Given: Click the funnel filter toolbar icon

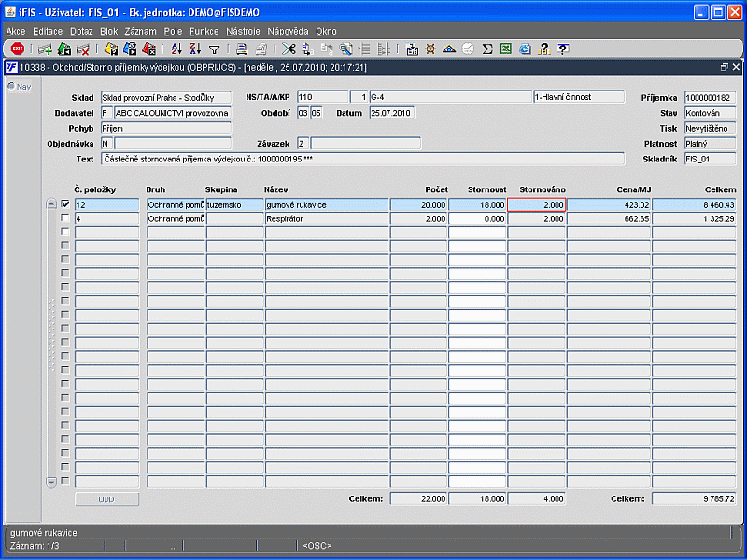Looking at the screenshot, I should tap(214, 49).
